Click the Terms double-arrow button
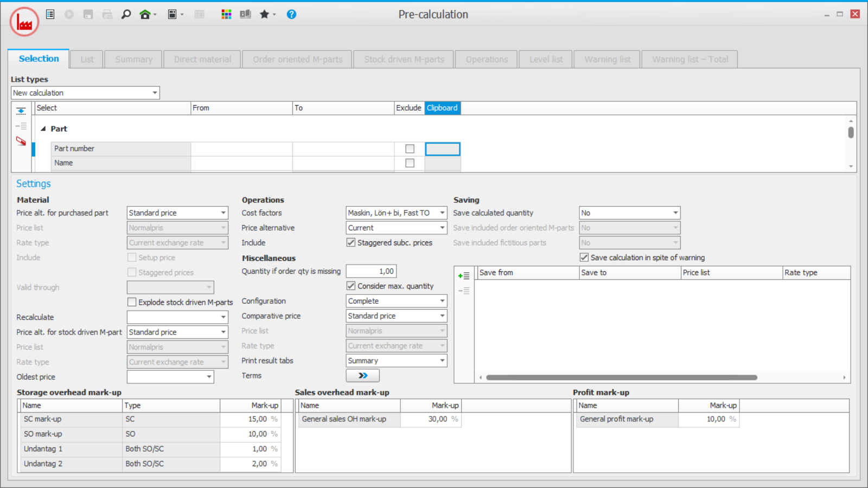The image size is (868, 488). pos(362,376)
